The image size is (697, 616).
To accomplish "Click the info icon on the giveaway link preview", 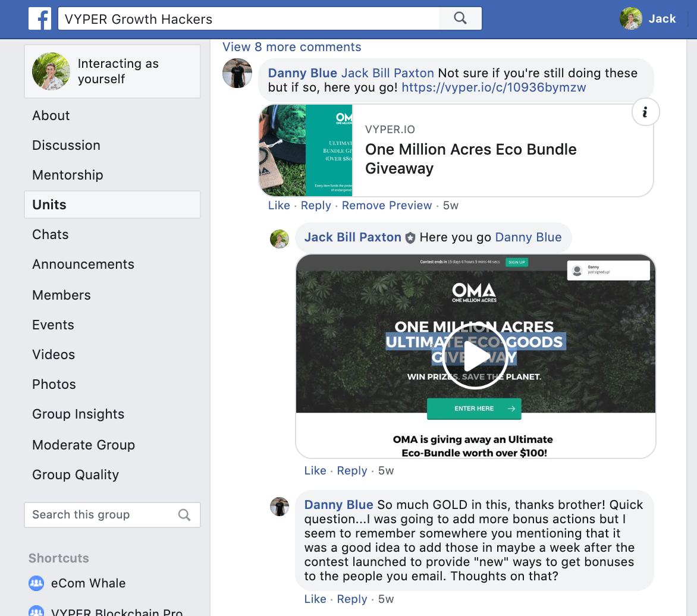I will coord(645,112).
